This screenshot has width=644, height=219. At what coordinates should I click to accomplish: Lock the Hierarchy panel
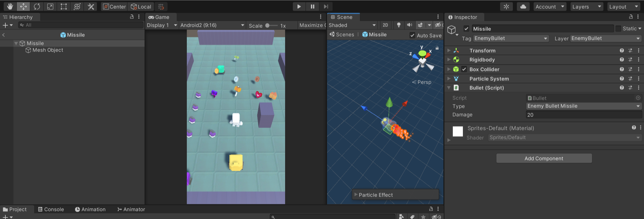click(132, 17)
